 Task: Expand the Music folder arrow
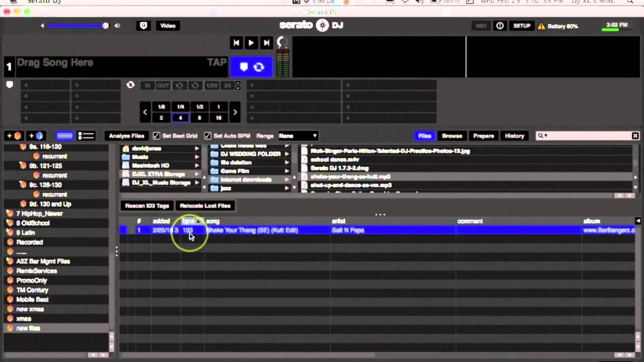(197, 157)
